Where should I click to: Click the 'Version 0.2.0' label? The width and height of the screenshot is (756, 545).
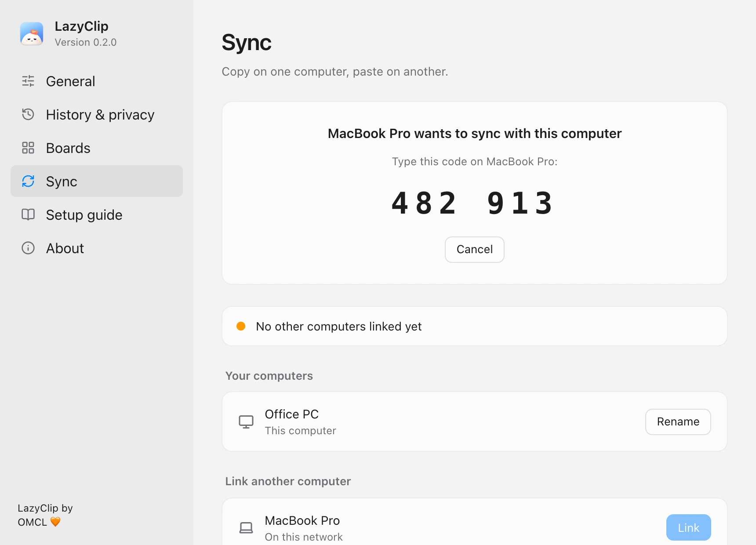[86, 42]
